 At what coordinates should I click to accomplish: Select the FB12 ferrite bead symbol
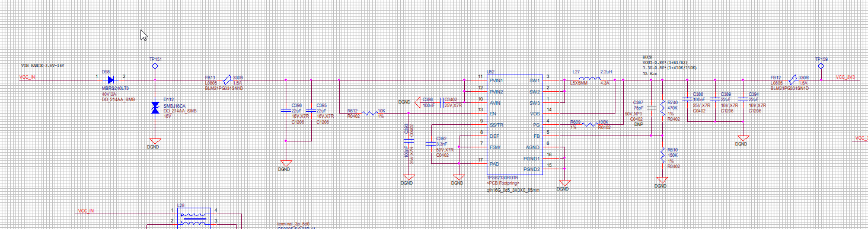coord(793,79)
